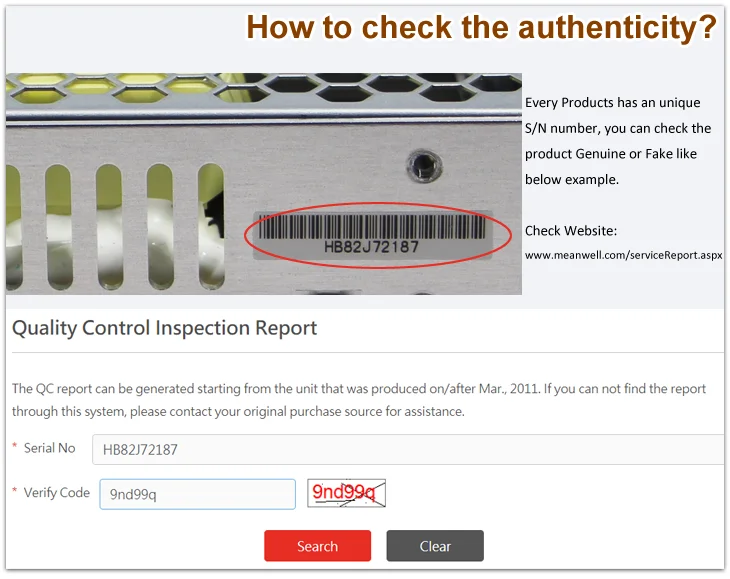Click the QC report Mar., 2011 notice paragraph

[359, 400]
